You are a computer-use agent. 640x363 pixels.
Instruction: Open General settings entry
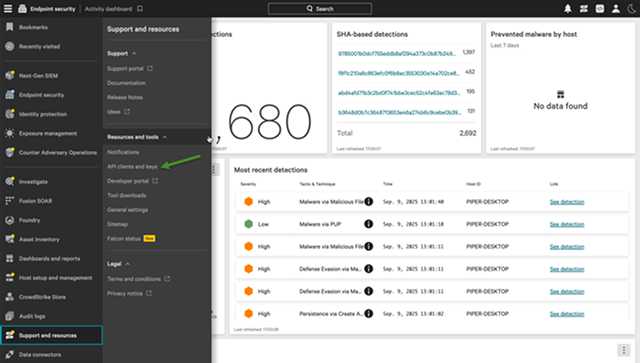pyautogui.click(x=127, y=209)
